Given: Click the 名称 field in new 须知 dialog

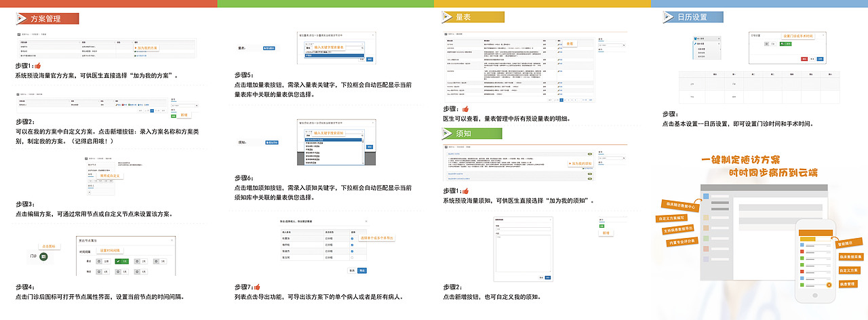Looking at the screenshot, I should 523,229.
